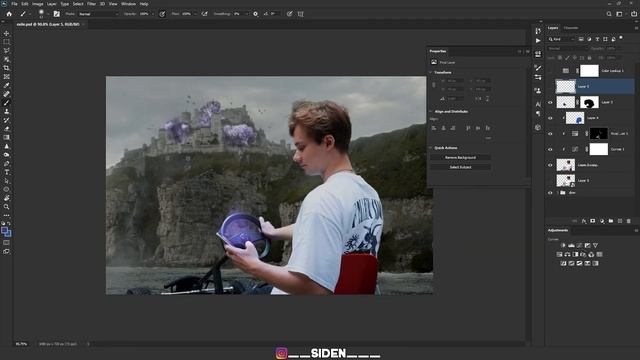Viewport: 640px width, 360px height.
Task: Open the Paragraph panel icon
Action: 538,114
